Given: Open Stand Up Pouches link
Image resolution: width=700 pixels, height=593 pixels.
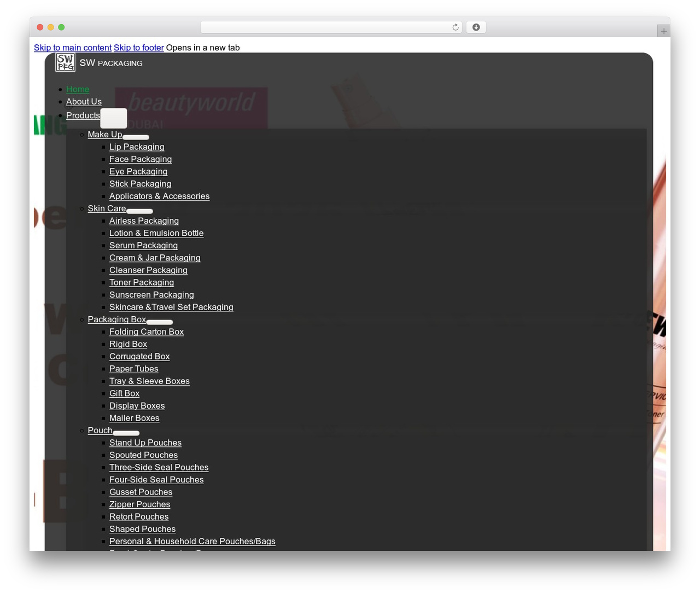Looking at the screenshot, I should (x=145, y=443).
